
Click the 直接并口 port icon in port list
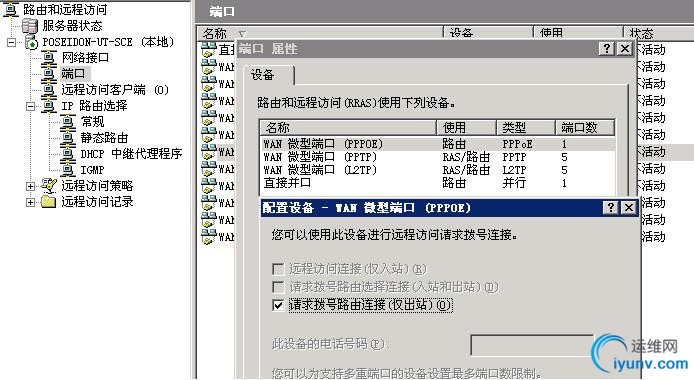(x=208, y=50)
